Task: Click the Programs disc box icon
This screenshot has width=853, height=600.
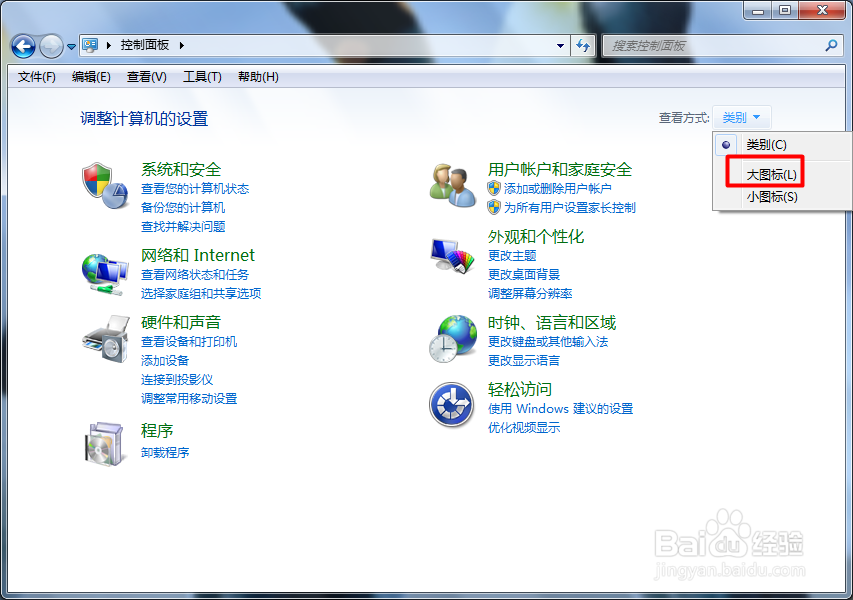Action: pyautogui.click(x=104, y=444)
